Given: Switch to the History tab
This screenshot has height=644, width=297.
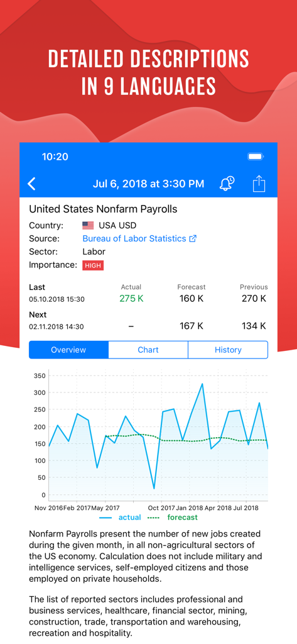Looking at the screenshot, I should pos(228,350).
